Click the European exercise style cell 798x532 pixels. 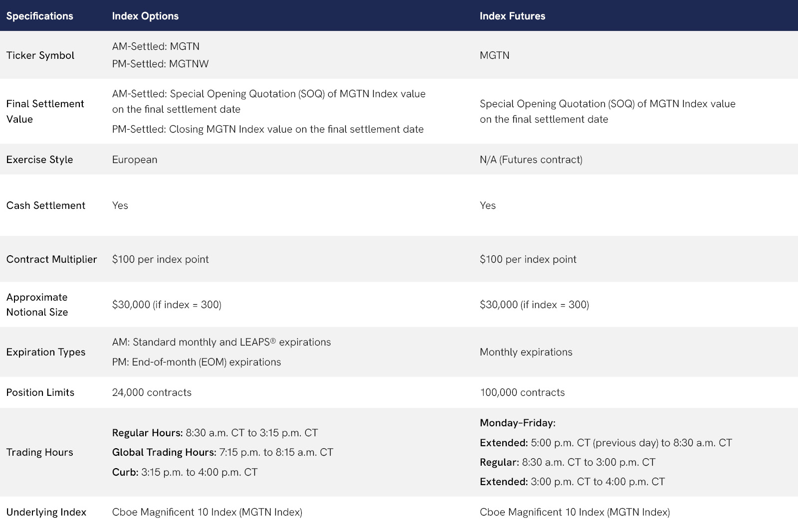click(x=134, y=160)
